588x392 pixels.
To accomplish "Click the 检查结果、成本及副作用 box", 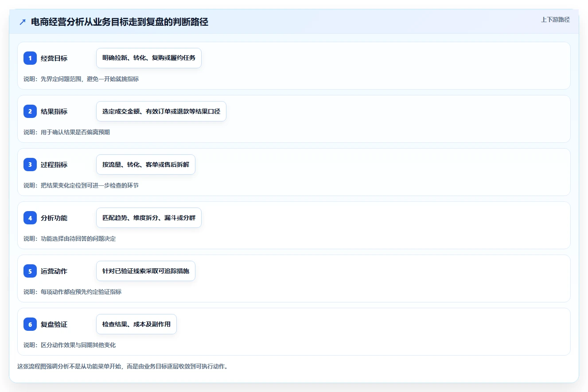I will pos(136,324).
